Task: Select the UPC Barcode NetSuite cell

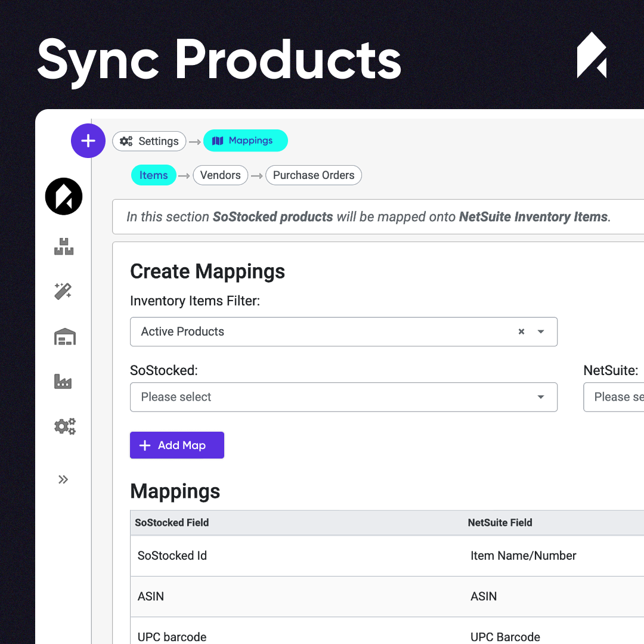Action: [x=505, y=637]
